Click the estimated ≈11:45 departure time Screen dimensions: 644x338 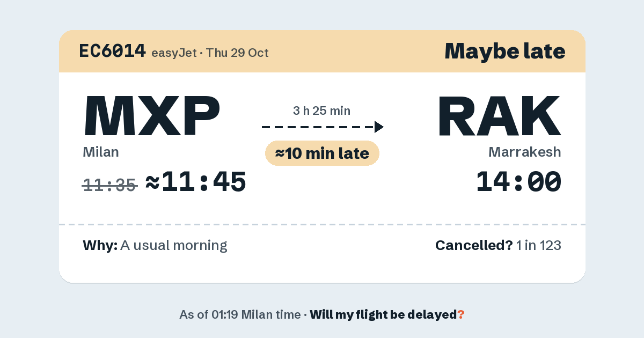click(196, 182)
